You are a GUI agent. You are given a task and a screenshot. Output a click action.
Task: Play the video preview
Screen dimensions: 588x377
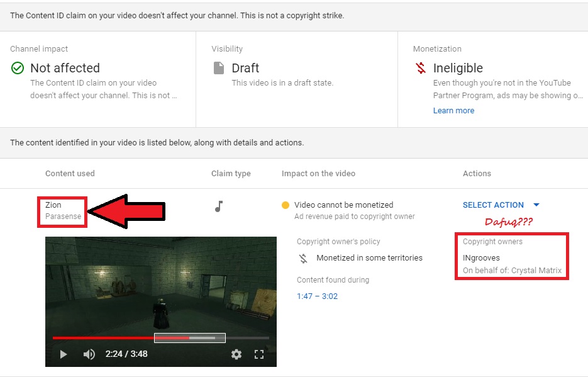pyautogui.click(x=63, y=354)
